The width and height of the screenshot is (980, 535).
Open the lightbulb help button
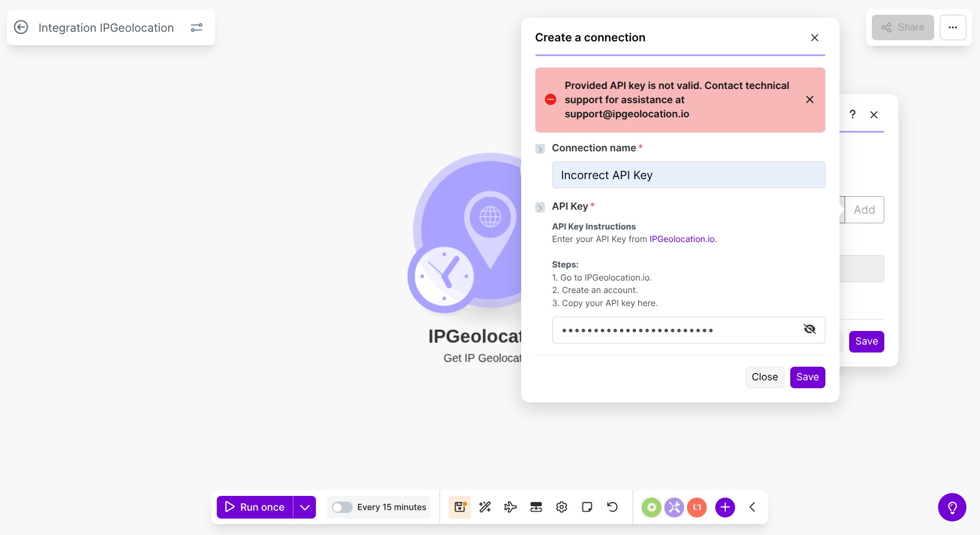click(x=952, y=507)
